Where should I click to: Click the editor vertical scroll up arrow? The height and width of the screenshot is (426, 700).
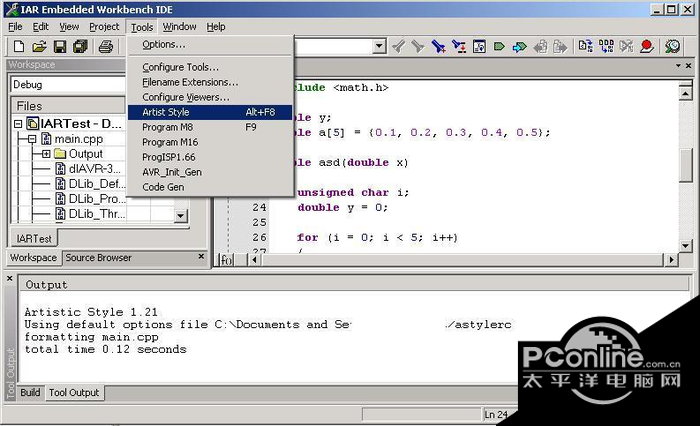point(685,93)
